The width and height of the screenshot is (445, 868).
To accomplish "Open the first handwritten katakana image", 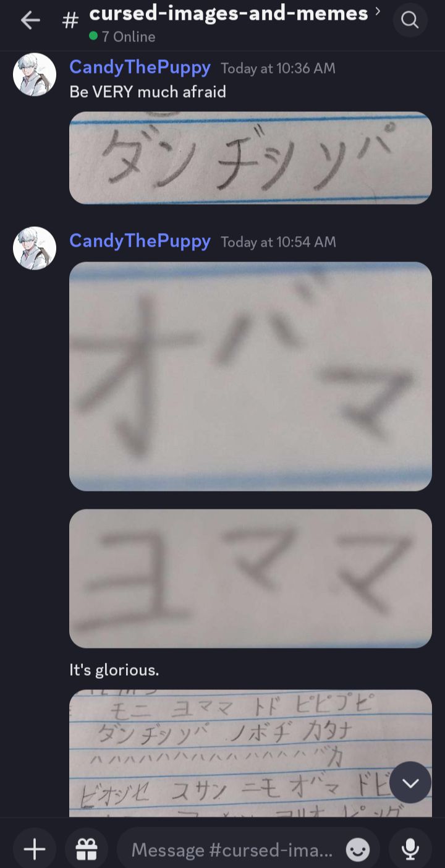I will coord(250,158).
